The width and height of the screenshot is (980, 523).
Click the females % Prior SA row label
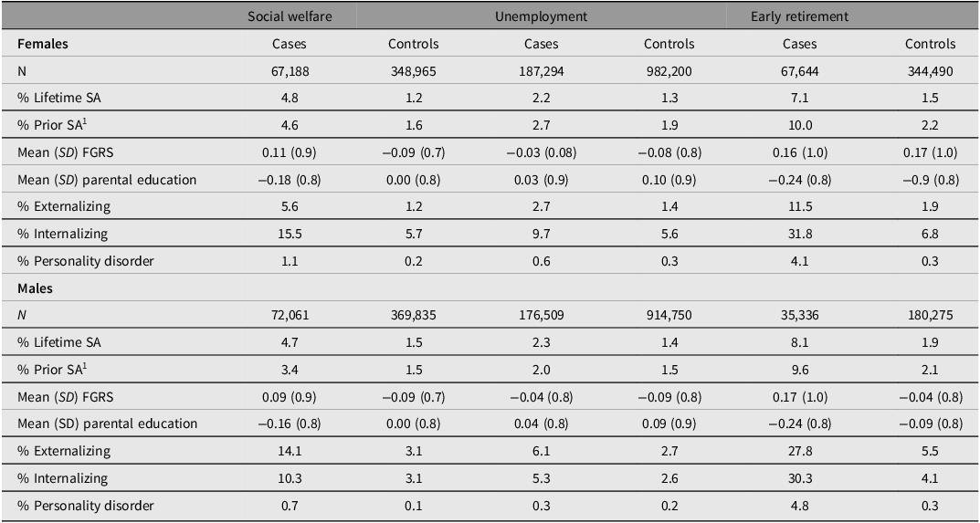tap(50, 126)
